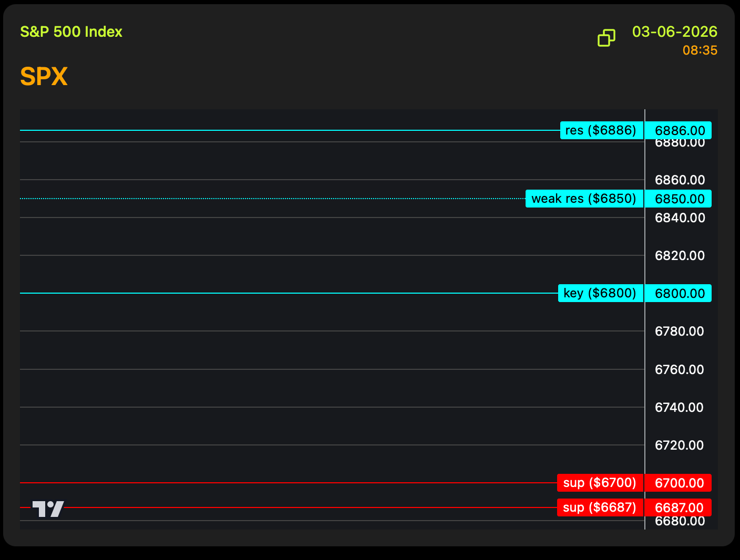Click the 6886.00 cyan price tag

click(x=679, y=130)
